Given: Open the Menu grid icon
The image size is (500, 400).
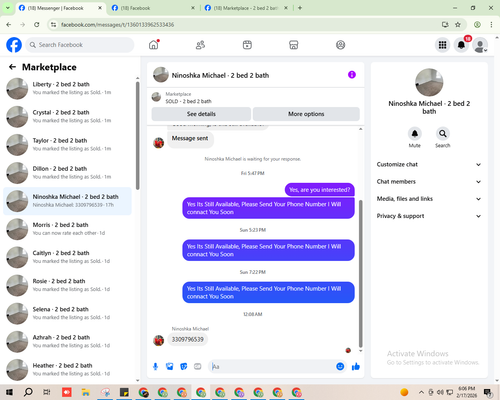Looking at the screenshot, I should (442, 45).
